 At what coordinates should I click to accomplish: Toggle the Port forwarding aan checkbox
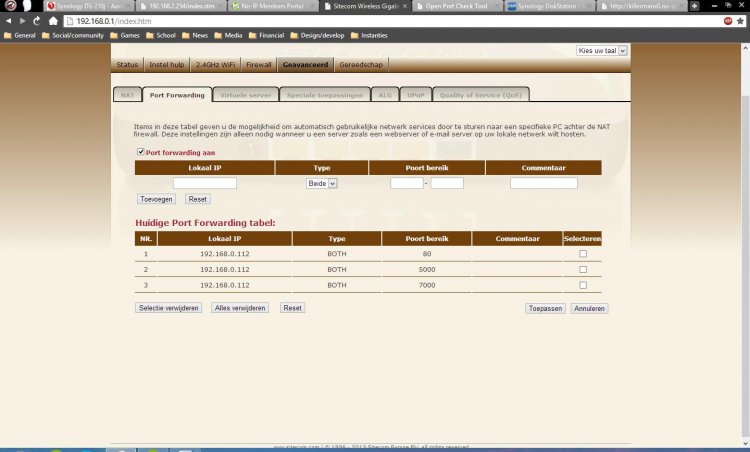pyautogui.click(x=141, y=152)
